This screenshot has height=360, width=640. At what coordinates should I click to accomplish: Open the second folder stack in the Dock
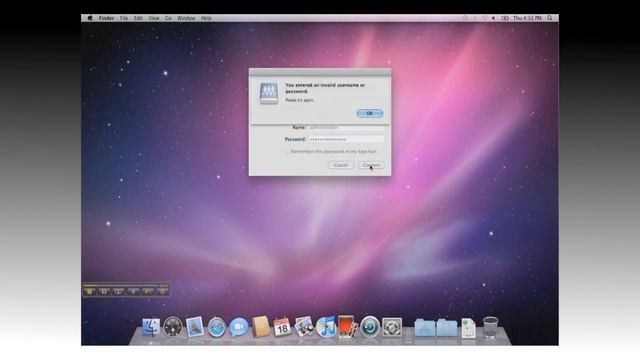(447, 328)
